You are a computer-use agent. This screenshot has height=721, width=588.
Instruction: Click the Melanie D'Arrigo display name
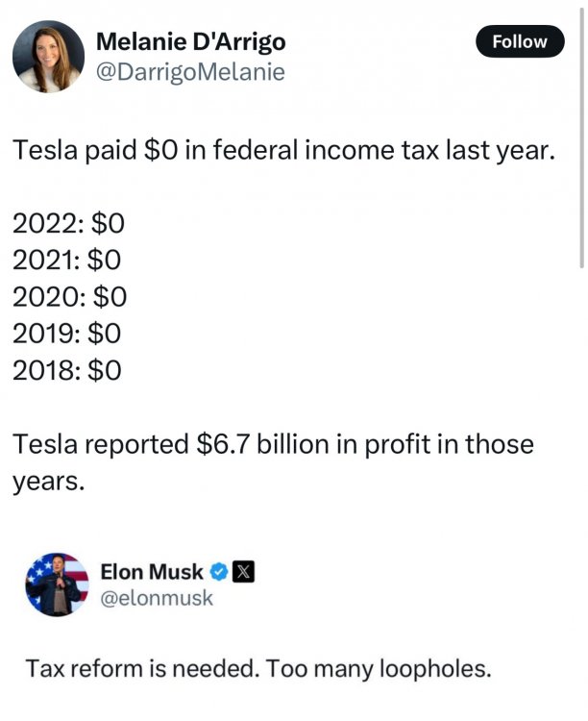[x=190, y=42]
